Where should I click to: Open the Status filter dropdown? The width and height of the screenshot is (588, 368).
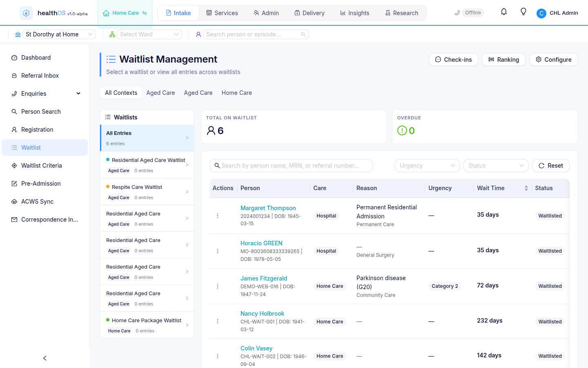coord(496,166)
